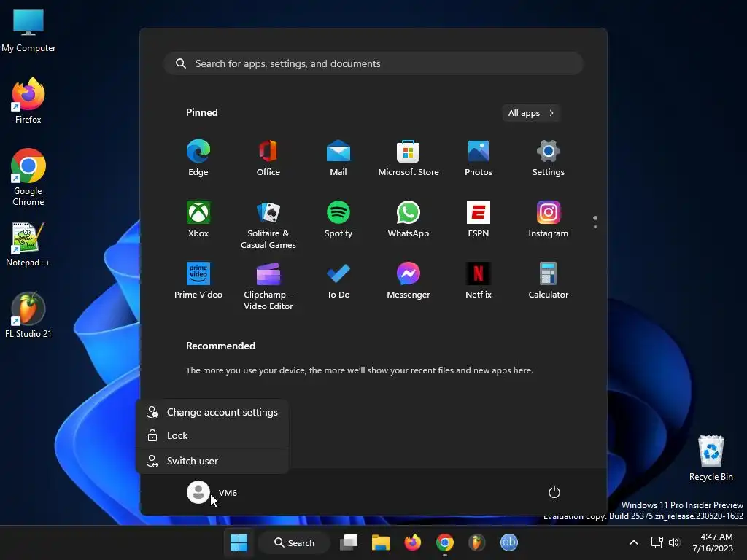Select FL Studio 21 desktop shortcut

pyautogui.click(x=28, y=315)
